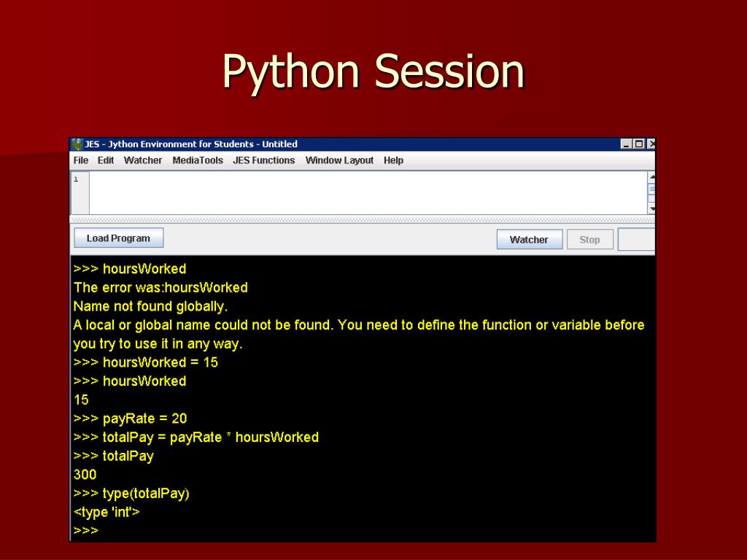The image size is (747, 560).
Task: Click the last empty >>> prompt line
Action: click(x=86, y=531)
